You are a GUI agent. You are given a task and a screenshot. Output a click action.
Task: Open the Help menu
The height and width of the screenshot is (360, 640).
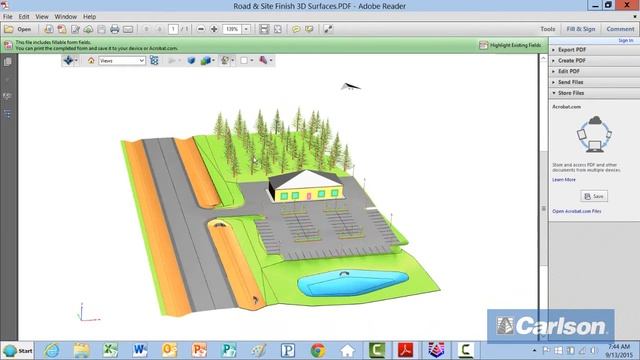tap(89, 17)
